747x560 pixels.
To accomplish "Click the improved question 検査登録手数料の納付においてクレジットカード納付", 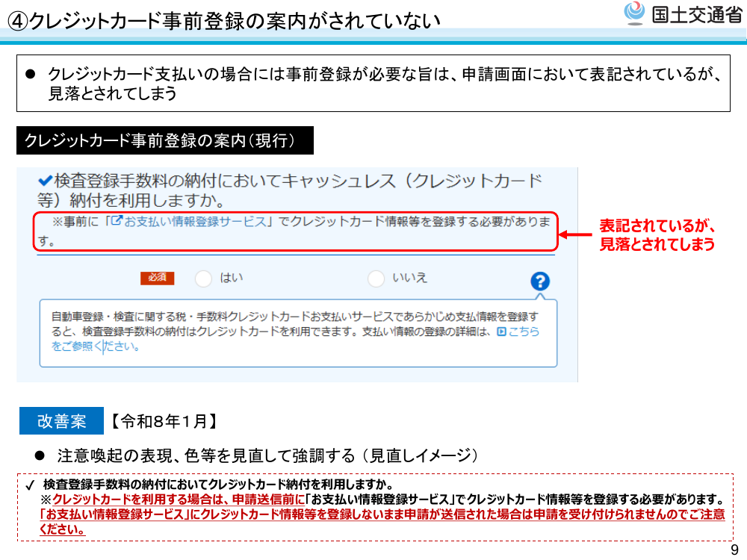I will [217, 485].
